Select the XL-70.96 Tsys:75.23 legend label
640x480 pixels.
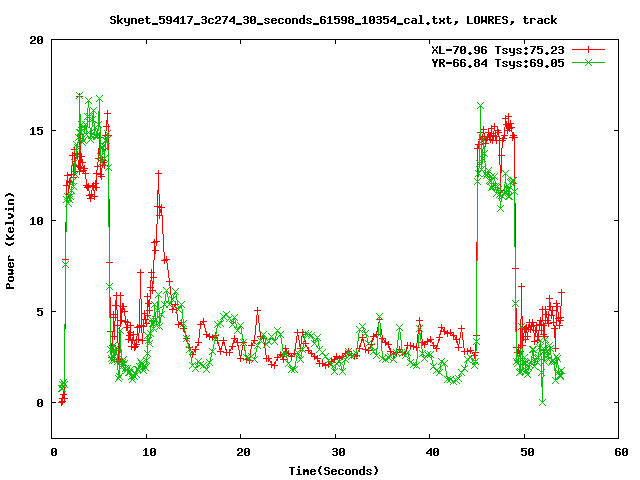(493, 49)
